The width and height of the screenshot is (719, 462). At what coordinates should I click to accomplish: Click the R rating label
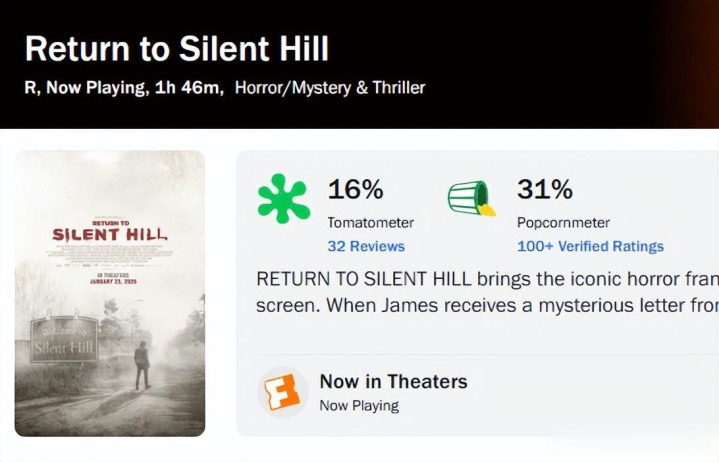pyautogui.click(x=30, y=88)
